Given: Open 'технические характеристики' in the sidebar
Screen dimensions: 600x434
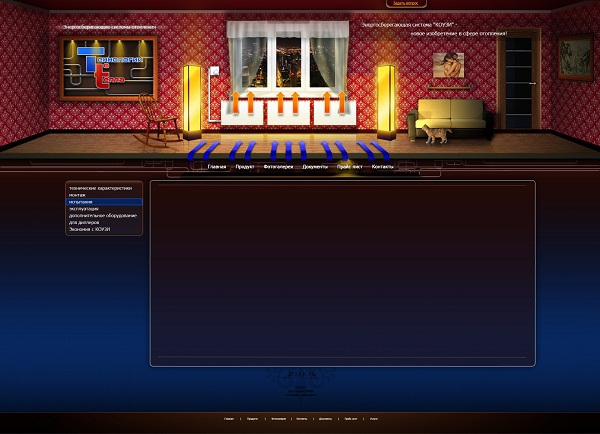Looking at the screenshot, I should click(x=100, y=188).
